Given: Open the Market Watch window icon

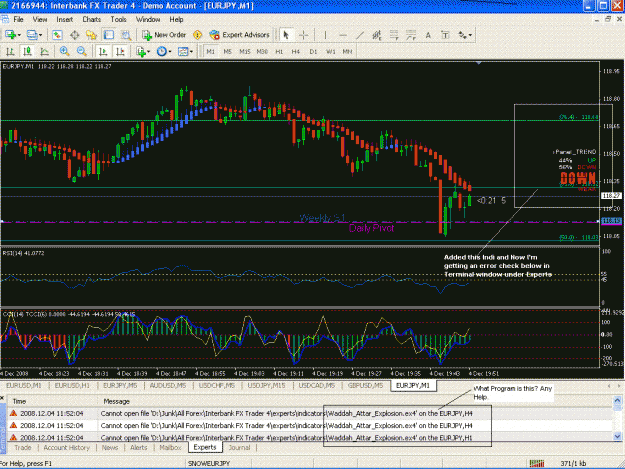Looking at the screenshot, I should pyautogui.click(x=57, y=35).
